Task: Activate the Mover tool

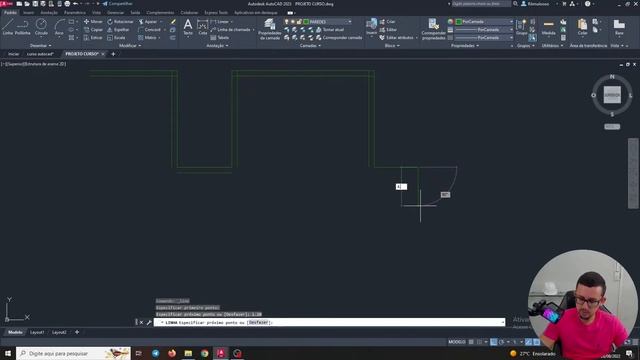Action: point(93,22)
